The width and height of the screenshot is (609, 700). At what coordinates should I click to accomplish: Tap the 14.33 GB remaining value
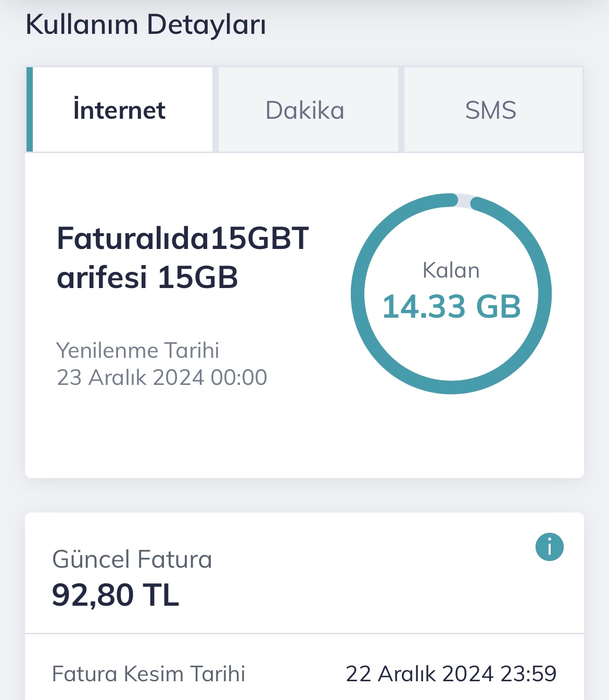tap(451, 306)
